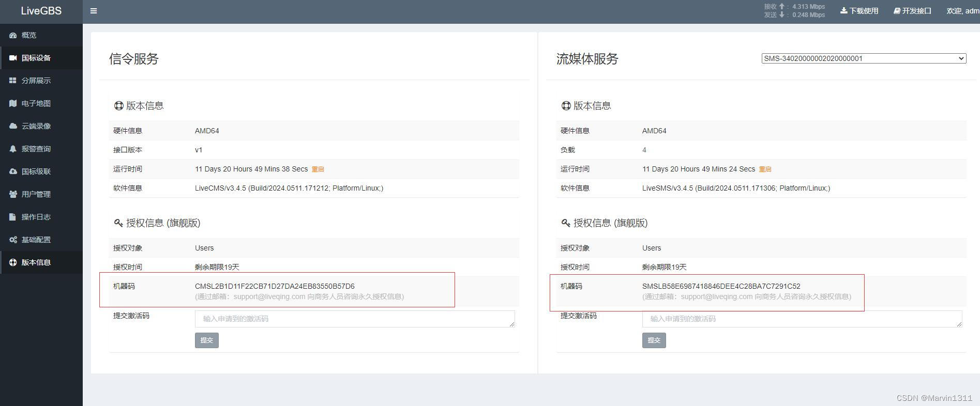Select 云端录像 in the sidebar

(41, 126)
